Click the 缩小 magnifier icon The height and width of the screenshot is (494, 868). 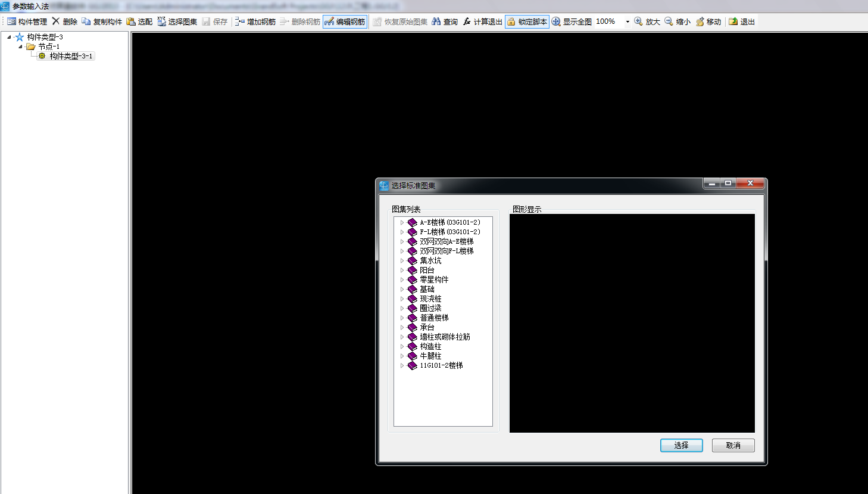coord(669,21)
